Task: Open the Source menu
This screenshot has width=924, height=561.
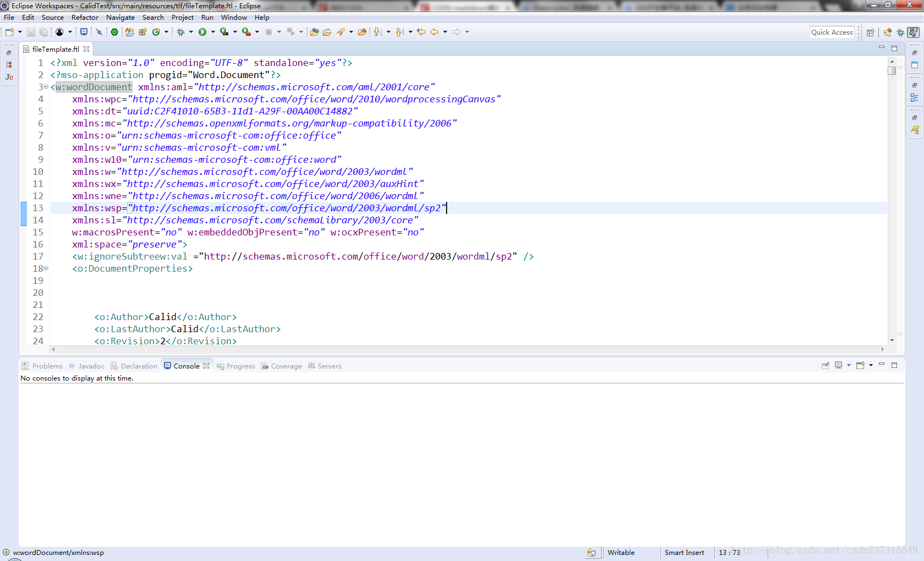Action: [53, 18]
